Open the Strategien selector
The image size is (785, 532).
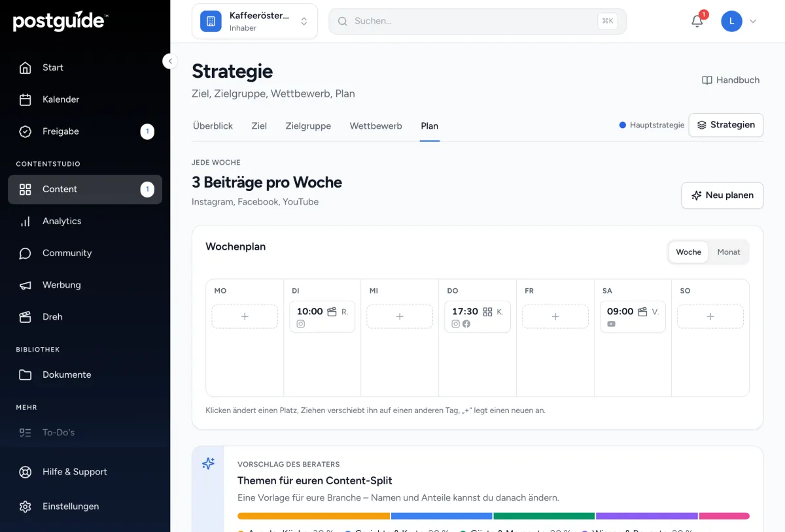726,125
